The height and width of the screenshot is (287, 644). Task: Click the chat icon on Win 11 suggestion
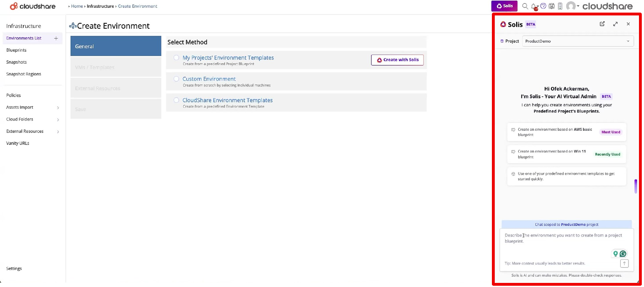[513, 152]
